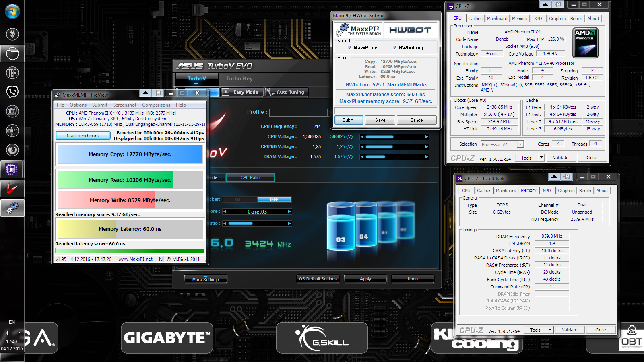Open Screenshot menu in MaxxMEMI
The height and width of the screenshot is (362, 644).
coord(125,105)
